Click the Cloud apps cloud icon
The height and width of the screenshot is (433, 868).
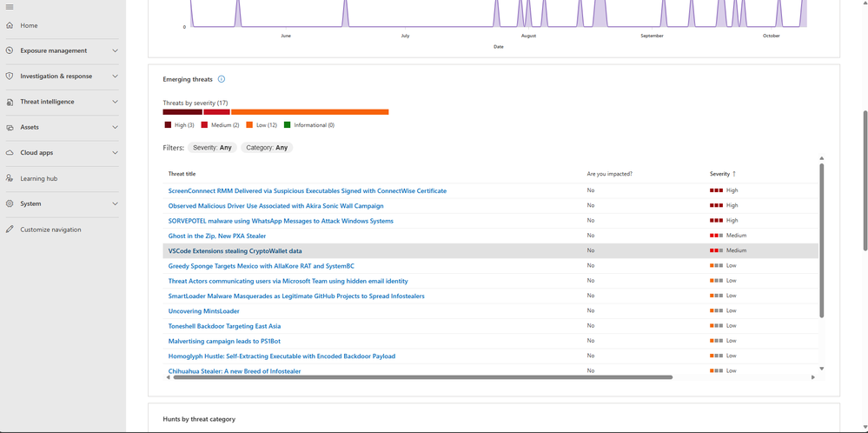tap(10, 152)
